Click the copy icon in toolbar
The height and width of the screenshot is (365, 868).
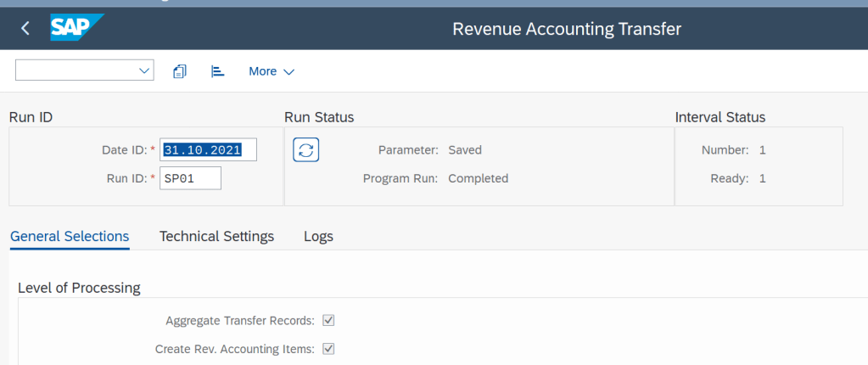coord(179,71)
